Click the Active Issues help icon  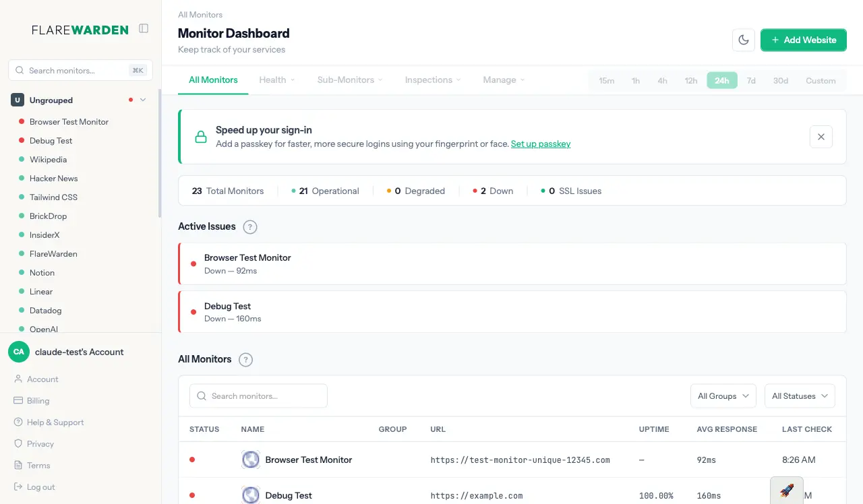click(x=250, y=227)
